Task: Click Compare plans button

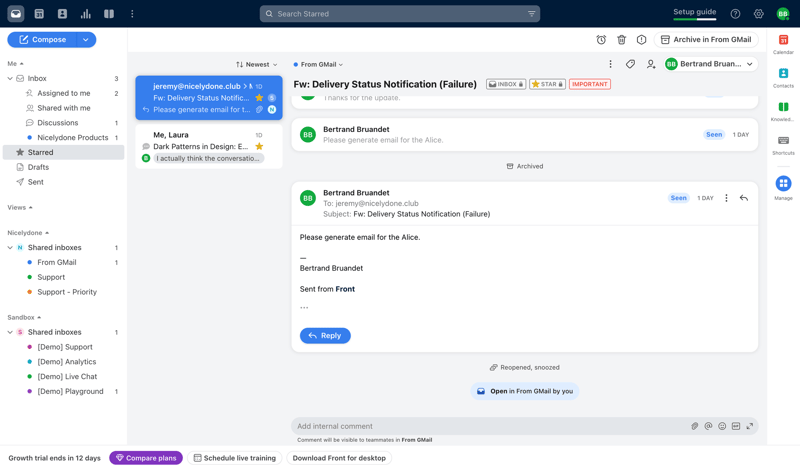Action: (x=146, y=458)
